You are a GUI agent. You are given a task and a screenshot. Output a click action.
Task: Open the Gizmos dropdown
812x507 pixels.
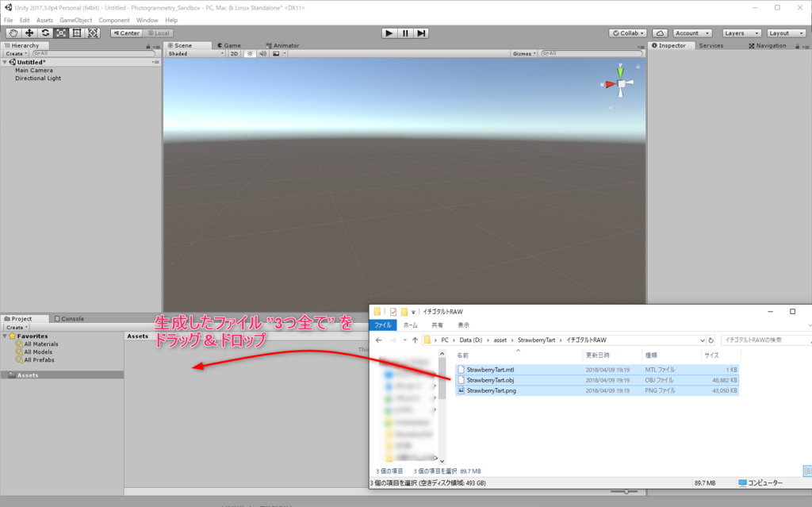pos(524,53)
